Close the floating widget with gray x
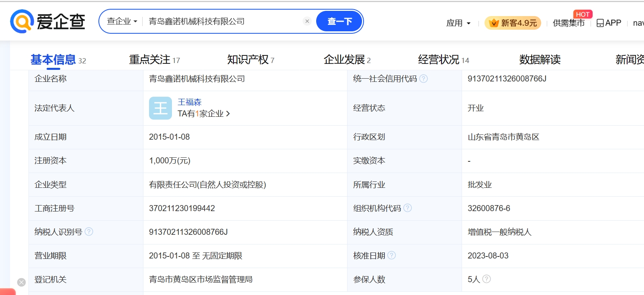 22,282
